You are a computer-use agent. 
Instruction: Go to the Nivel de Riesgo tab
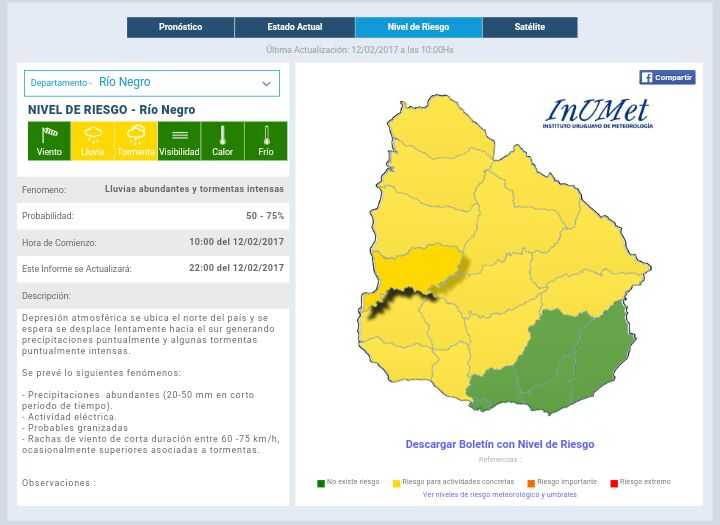coord(418,27)
